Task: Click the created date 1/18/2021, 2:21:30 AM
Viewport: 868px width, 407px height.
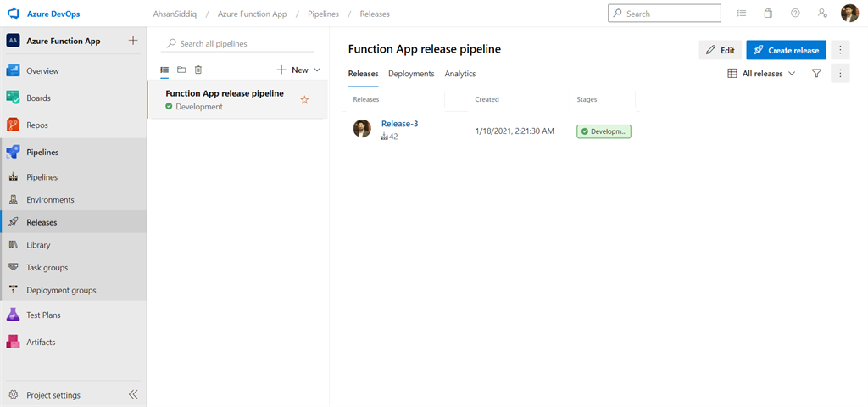Action: tap(515, 131)
